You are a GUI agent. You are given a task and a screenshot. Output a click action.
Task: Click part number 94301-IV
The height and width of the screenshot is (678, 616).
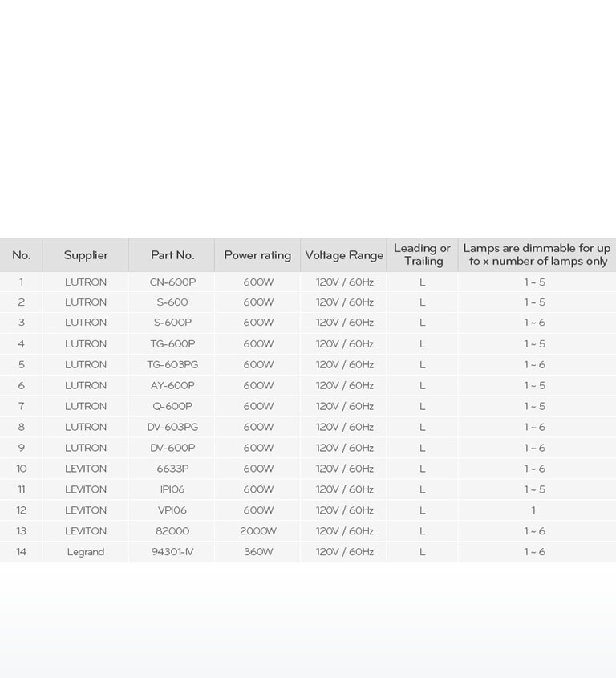[x=172, y=552]
